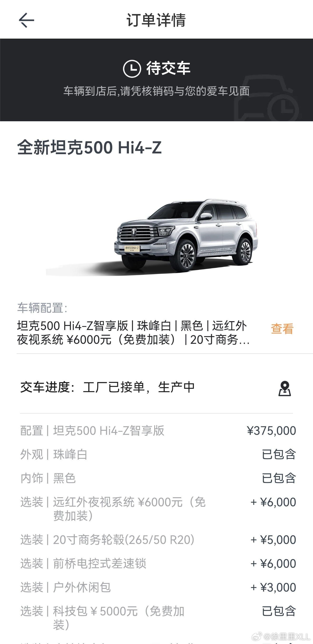
Task: Select the 全新坦克500 Hi4-Z heading
Action: click(x=89, y=147)
